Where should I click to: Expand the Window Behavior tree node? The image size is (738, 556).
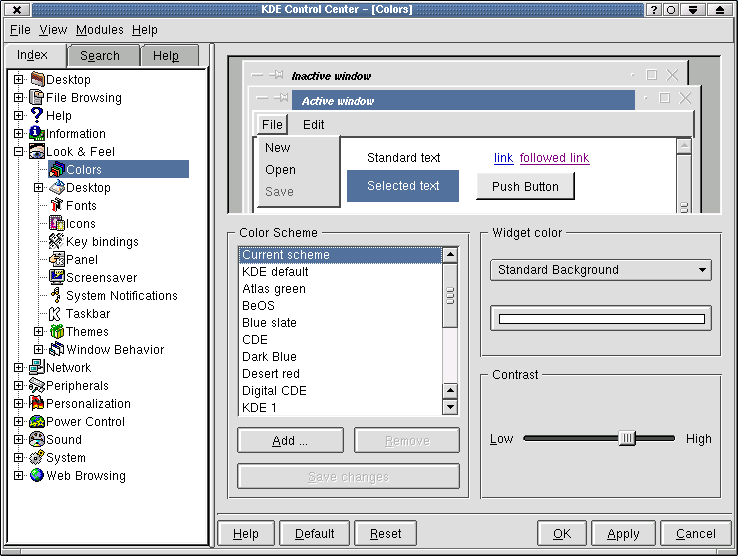(x=39, y=349)
